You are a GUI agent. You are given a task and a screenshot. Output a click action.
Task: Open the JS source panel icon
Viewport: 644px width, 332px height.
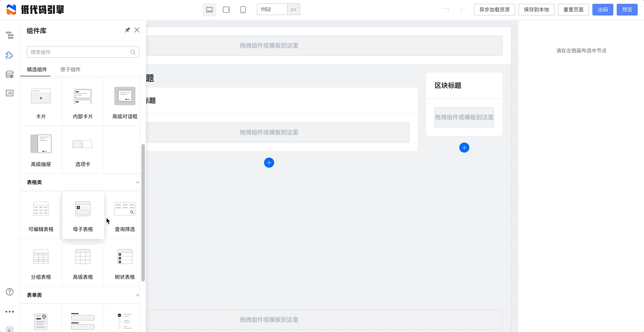(10, 93)
